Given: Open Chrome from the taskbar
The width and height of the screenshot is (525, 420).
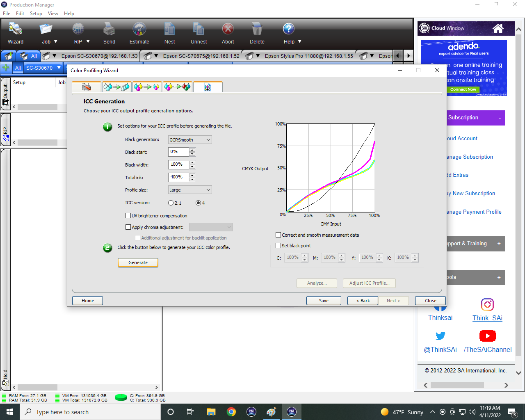Looking at the screenshot, I should [231, 412].
